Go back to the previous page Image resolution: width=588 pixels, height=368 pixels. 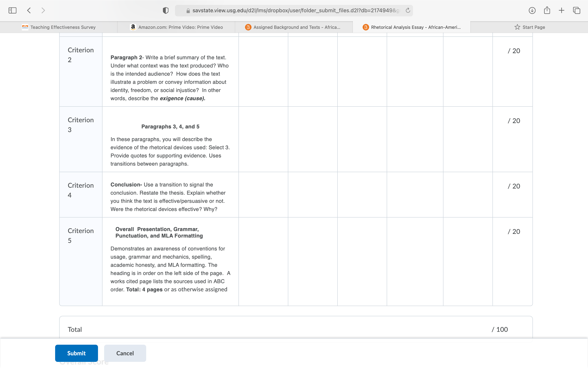(x=29, y=10)
